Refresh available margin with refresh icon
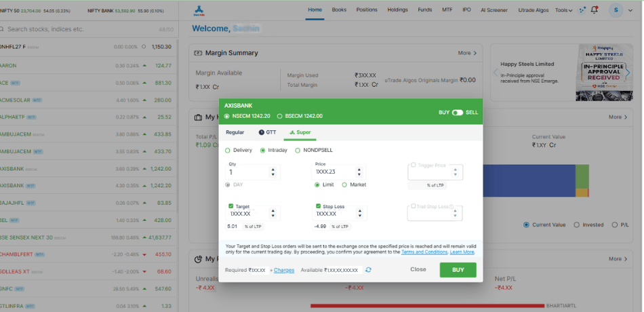 pos(368,270)
